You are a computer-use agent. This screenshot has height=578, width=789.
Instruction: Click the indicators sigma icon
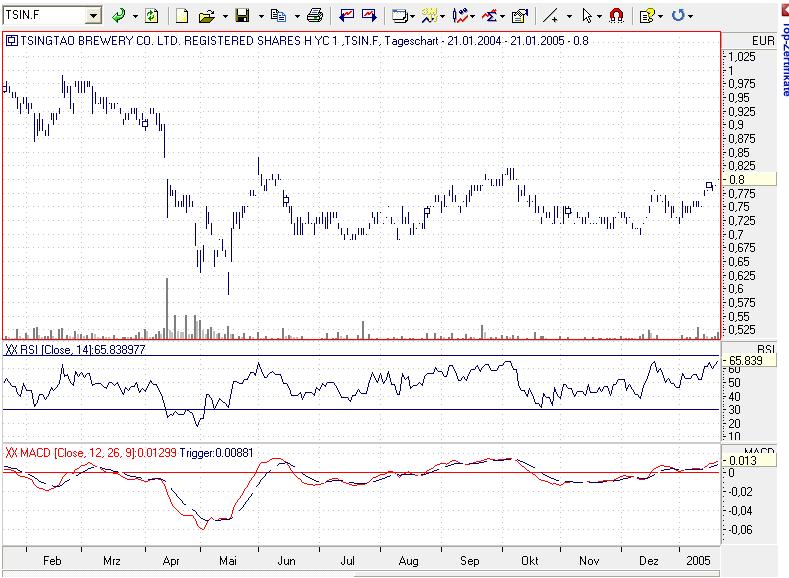tap(489, 16)
